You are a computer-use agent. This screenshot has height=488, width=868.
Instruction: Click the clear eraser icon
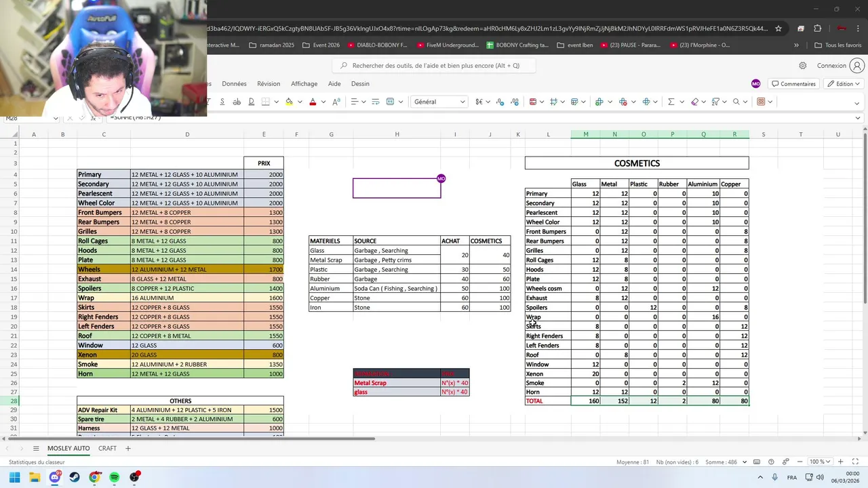pyautogui.click(x=694, y=102)
